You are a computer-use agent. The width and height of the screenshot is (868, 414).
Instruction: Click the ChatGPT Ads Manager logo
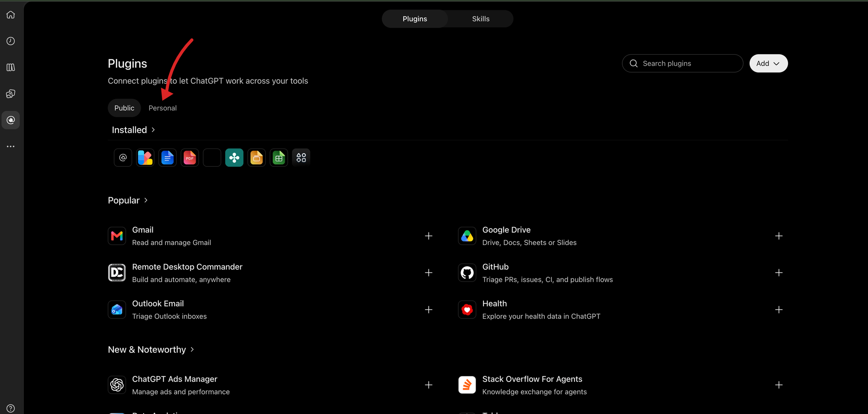117,385
